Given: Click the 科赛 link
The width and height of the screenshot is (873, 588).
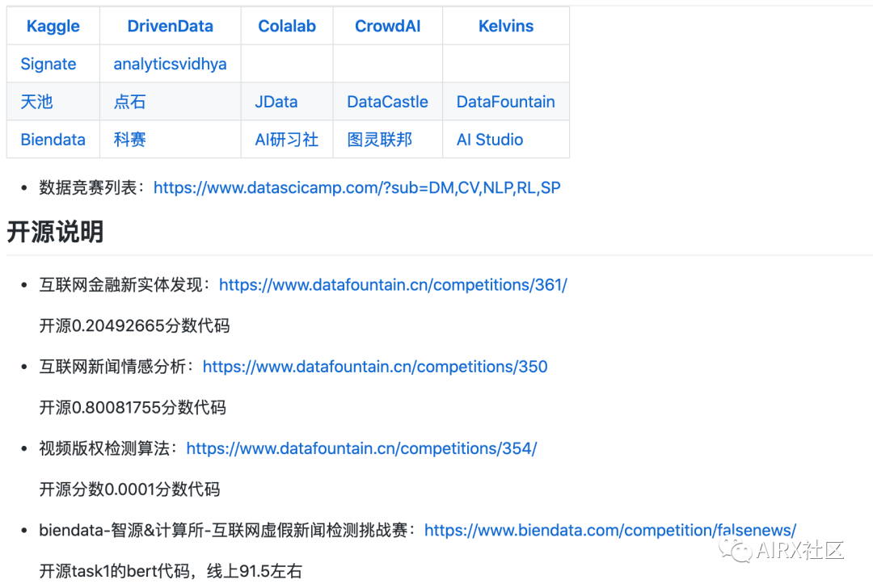Looking at the screenshot, I should tap(129, 140).
